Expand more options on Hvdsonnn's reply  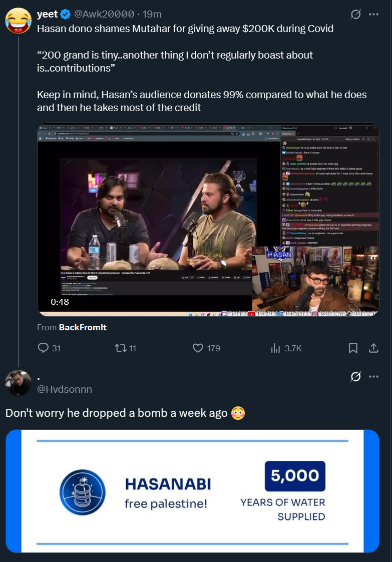373,377
